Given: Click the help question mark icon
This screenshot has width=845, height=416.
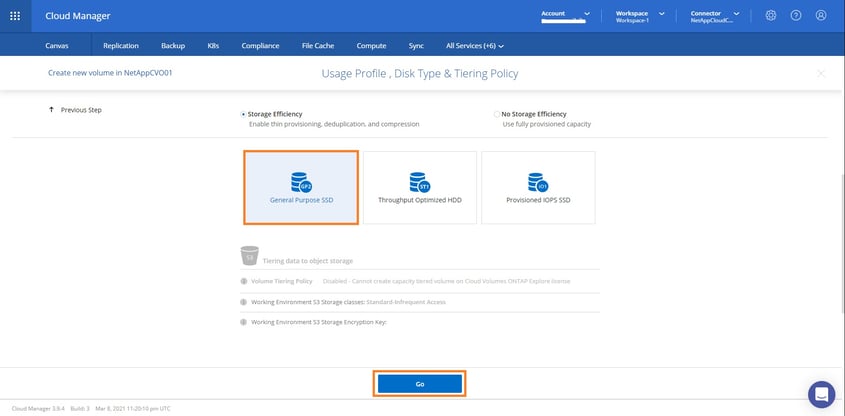Looking at the screenshot, I should (796, 16).
